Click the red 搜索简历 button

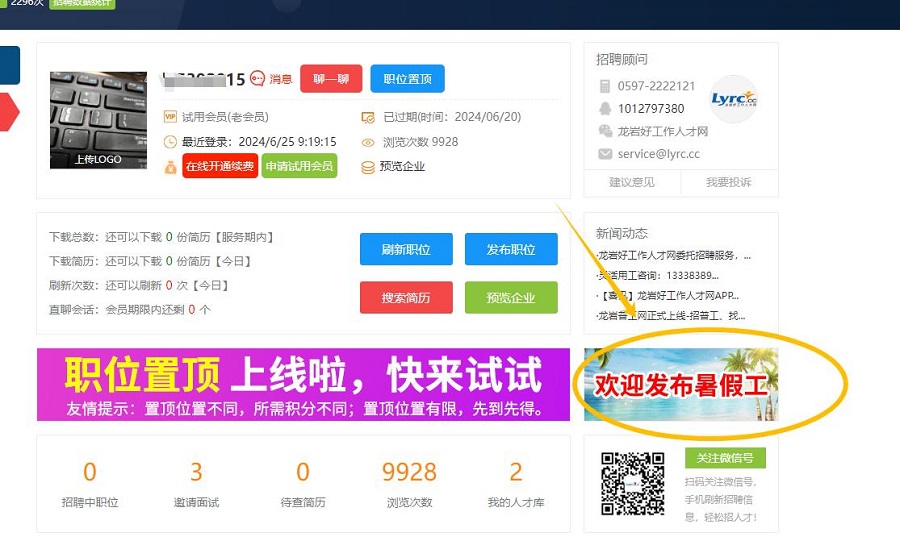pos(406,298)
